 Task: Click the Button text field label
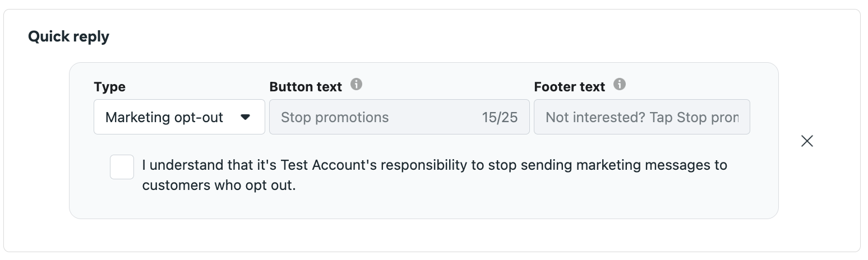point(306,87)
